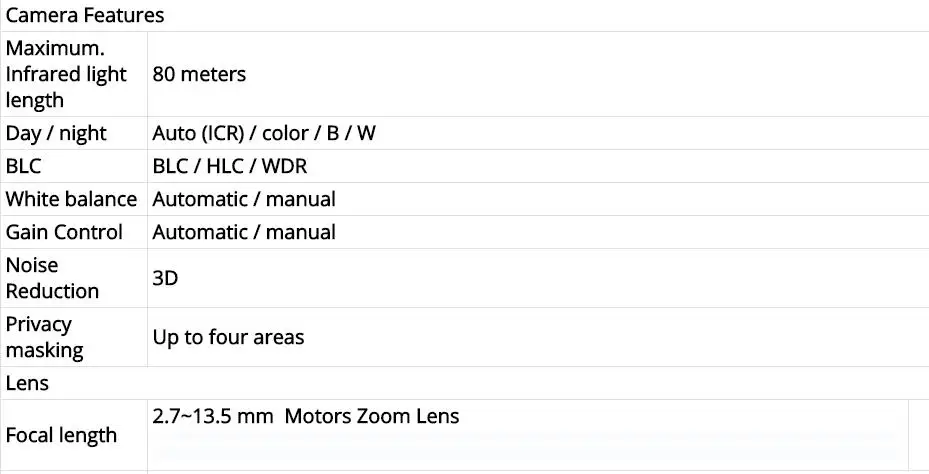Select the Noise Reduction label
929x474 pixels.
point(52,278)
